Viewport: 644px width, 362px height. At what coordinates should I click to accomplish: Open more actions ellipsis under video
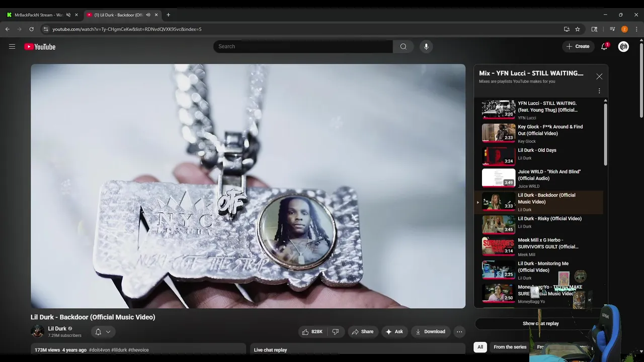[x=459, y=331]
